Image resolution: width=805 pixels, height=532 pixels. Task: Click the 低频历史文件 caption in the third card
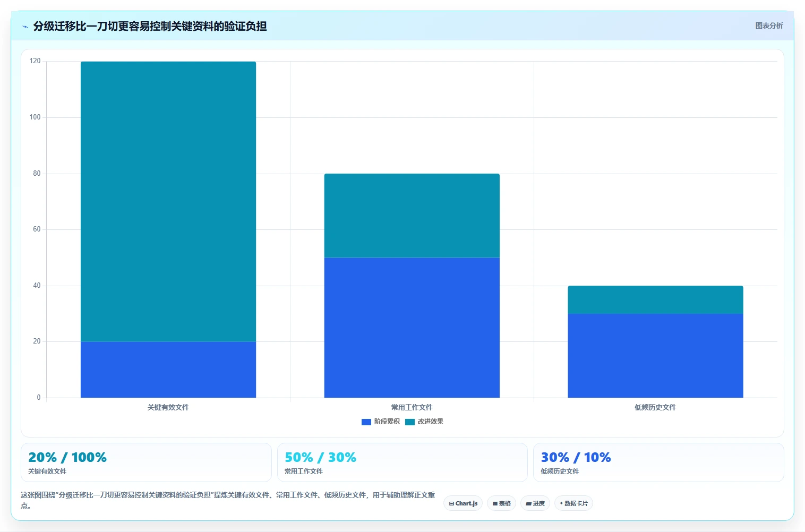pos(560,471)
